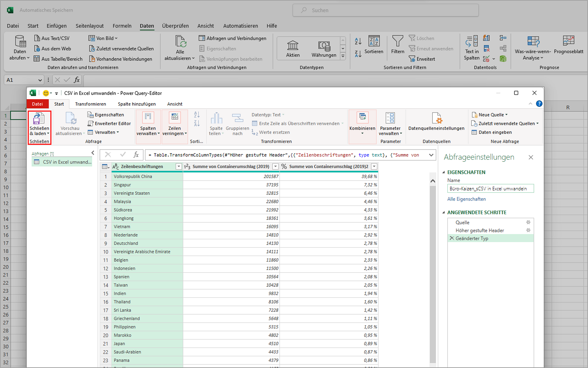Screen dimensions: 588x368
Task: Open Datentyp: Text dropdown
Action: 268,115
